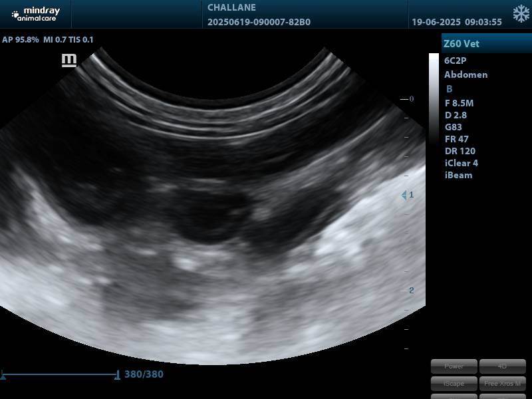Viewport: 532px width, 399px height.
Task: Click the cine bar start marker
Action: point(3,375)
